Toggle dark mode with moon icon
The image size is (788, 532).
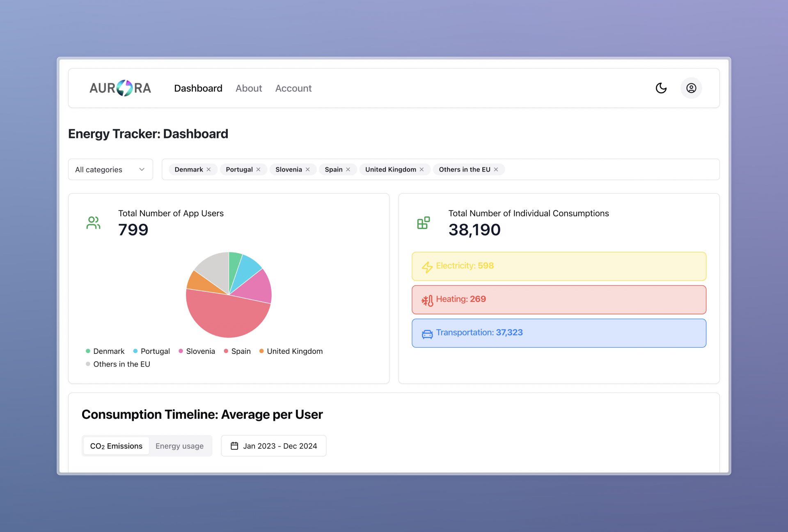click(x=661, y=88)
